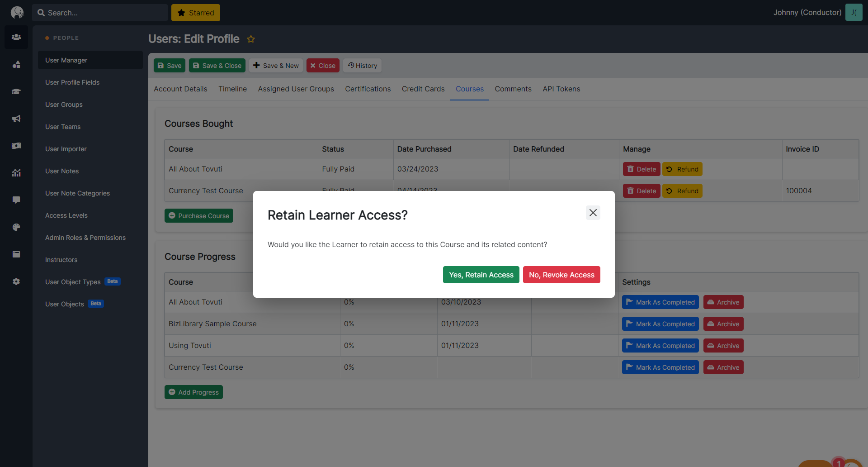
Task: Close the Retain Learner Access dialog
Action: (x=593, y=213)
